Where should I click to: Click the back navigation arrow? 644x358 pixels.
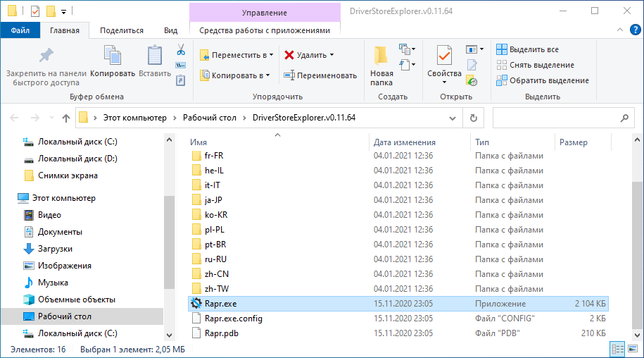coord(14,118)
